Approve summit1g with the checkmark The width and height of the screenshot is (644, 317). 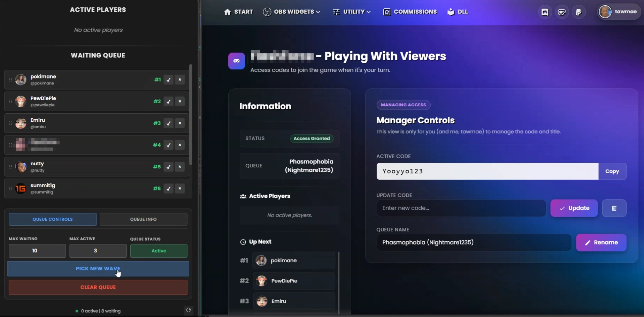pos(168,189)
